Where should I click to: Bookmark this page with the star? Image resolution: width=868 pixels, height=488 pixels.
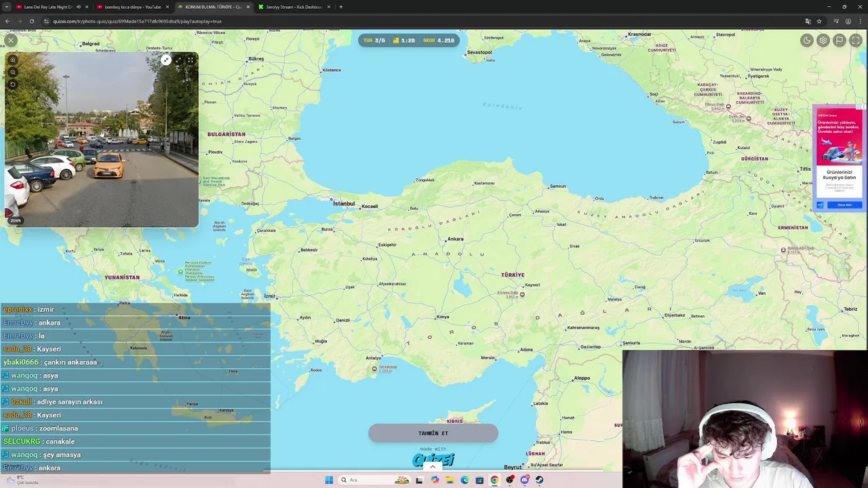point(819,21)
